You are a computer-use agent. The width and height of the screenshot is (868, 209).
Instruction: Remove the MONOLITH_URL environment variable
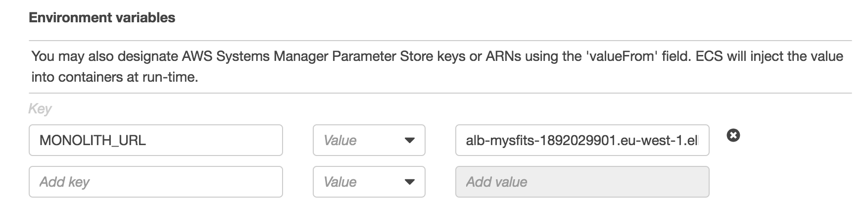point(733,135)
